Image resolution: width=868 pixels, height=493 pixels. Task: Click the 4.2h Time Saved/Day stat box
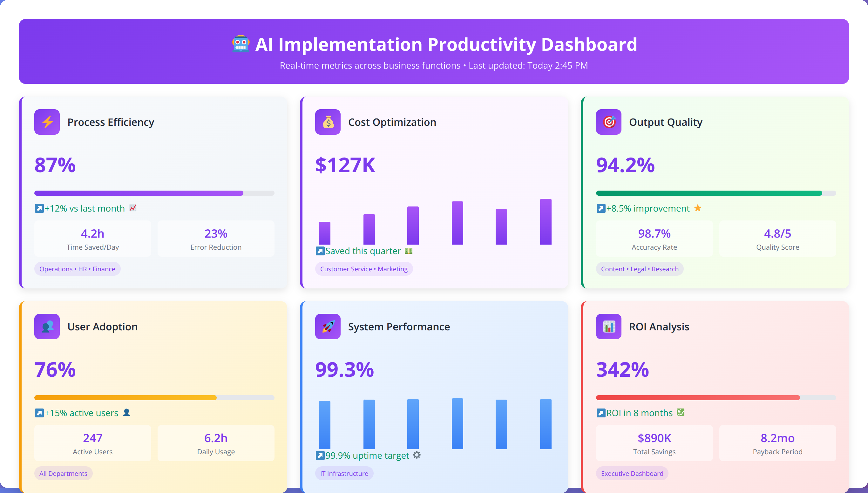pos(92,239)
